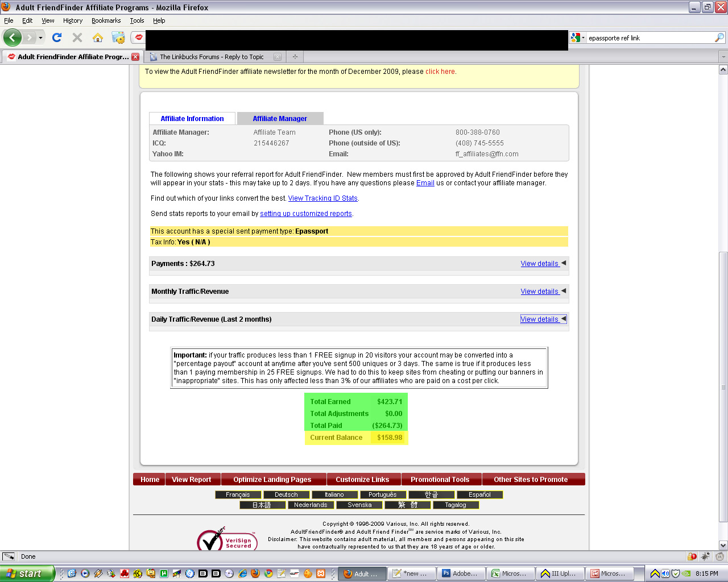Click the View Report navigation button
728x582 pixels.
tap(191, 479)
